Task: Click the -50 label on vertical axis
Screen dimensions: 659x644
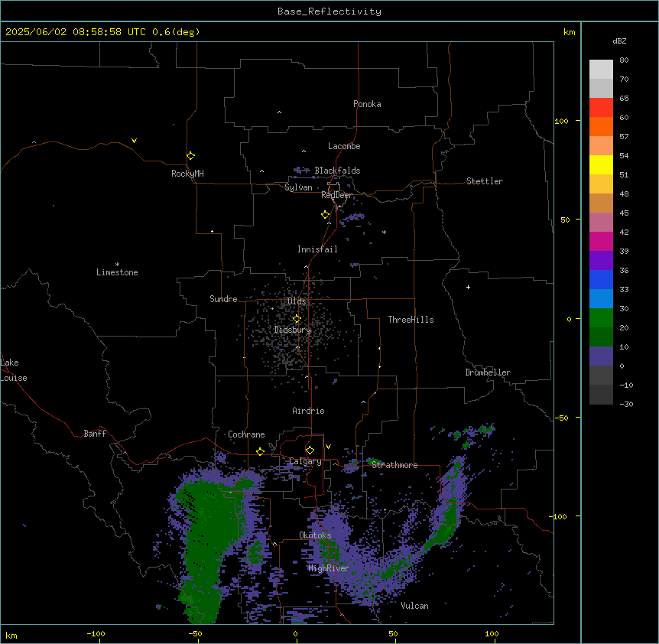Action: (561, 418)
